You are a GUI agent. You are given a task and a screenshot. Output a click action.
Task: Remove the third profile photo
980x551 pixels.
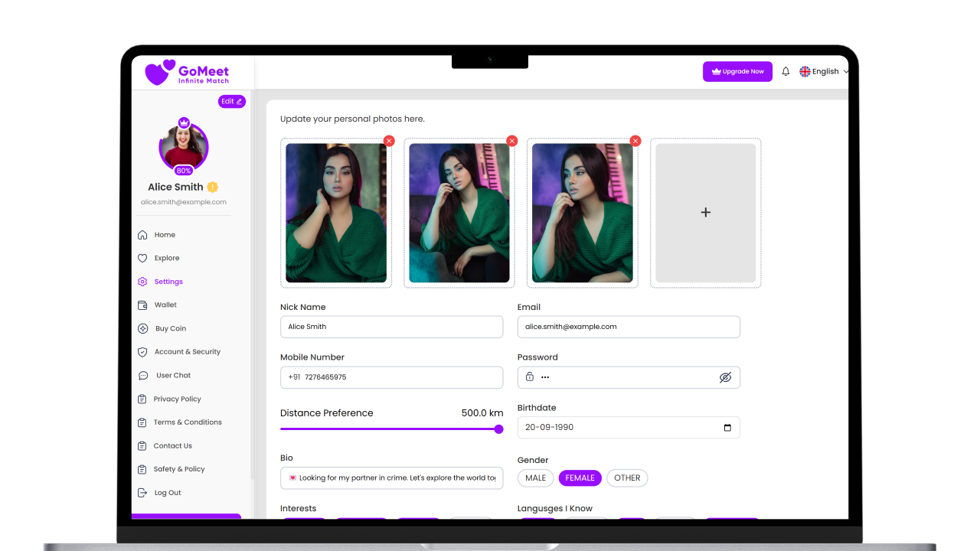pyautogui.click(x=635, y=141)
